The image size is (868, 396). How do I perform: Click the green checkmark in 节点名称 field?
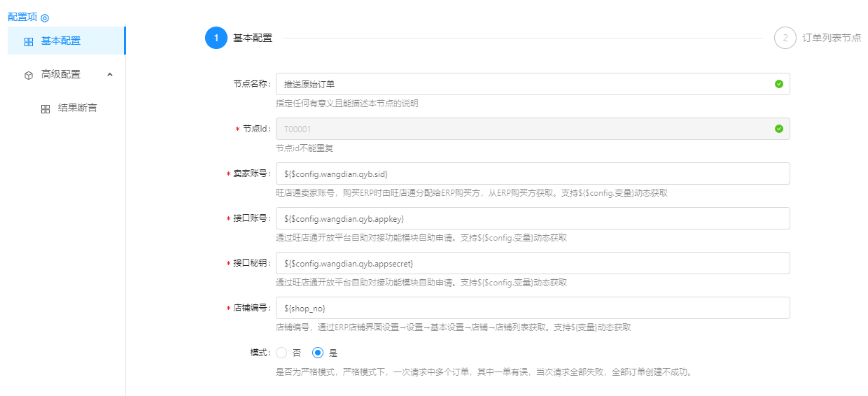(779, 84)
